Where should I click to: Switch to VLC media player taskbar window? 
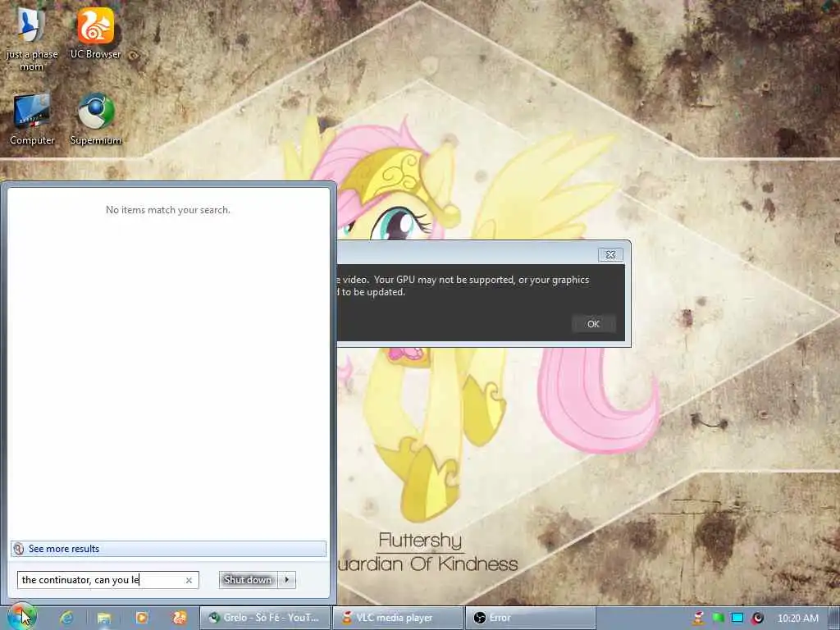coord(398,618)
